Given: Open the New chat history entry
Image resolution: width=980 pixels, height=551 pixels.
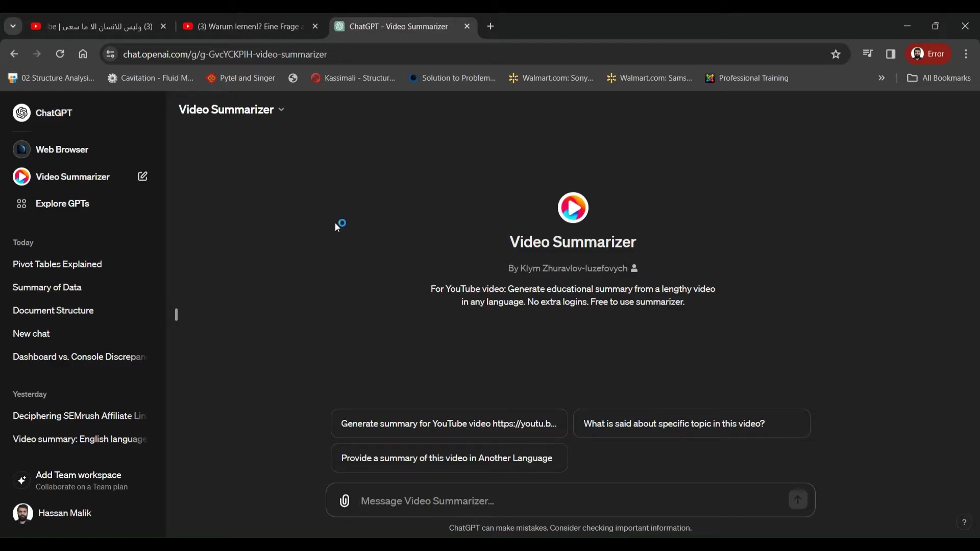Looking at the screenshot, I should click(31, 334).
